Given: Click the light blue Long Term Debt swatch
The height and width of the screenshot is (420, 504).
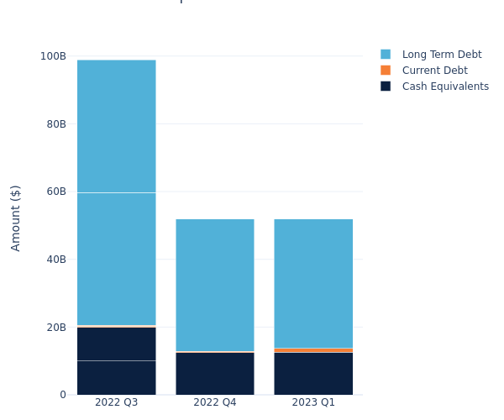Looking at the screenshot, I should click(386, 55).
